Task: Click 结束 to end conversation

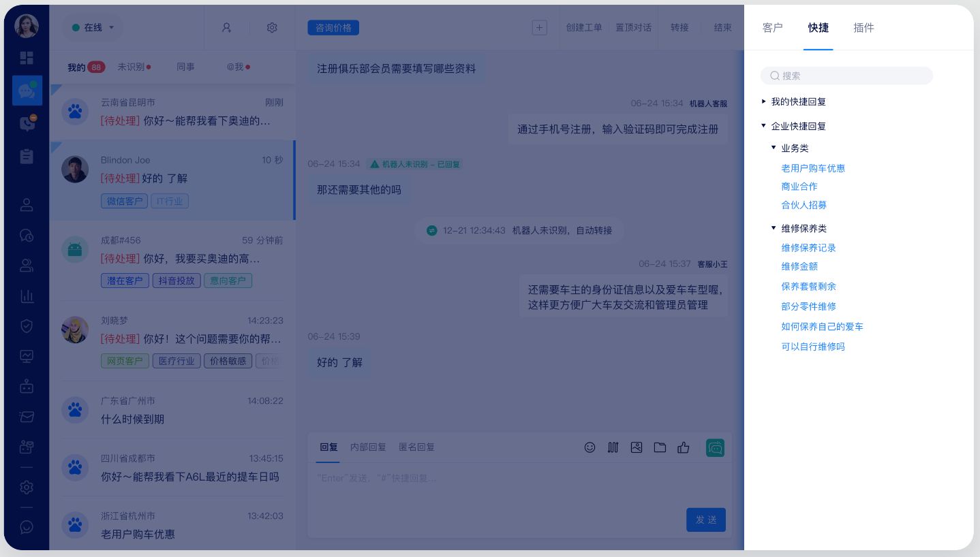Action: [722, 28]
